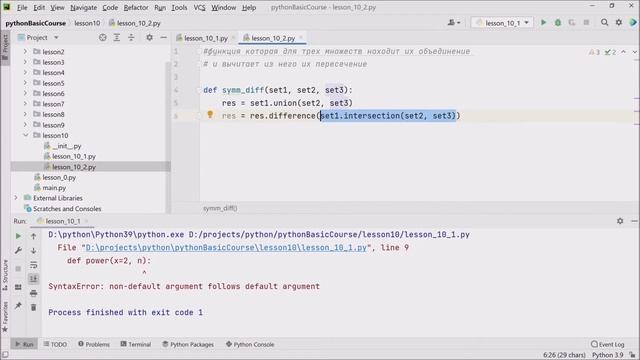Open IDE settings gear in top toolbar
This screenshot has width=640, height=360.
(619, 23)
